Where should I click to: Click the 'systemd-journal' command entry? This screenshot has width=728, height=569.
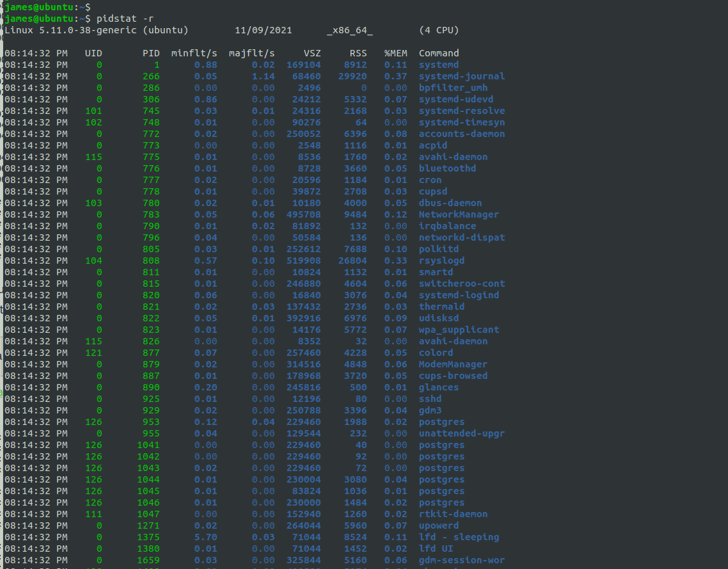point(462,76)
